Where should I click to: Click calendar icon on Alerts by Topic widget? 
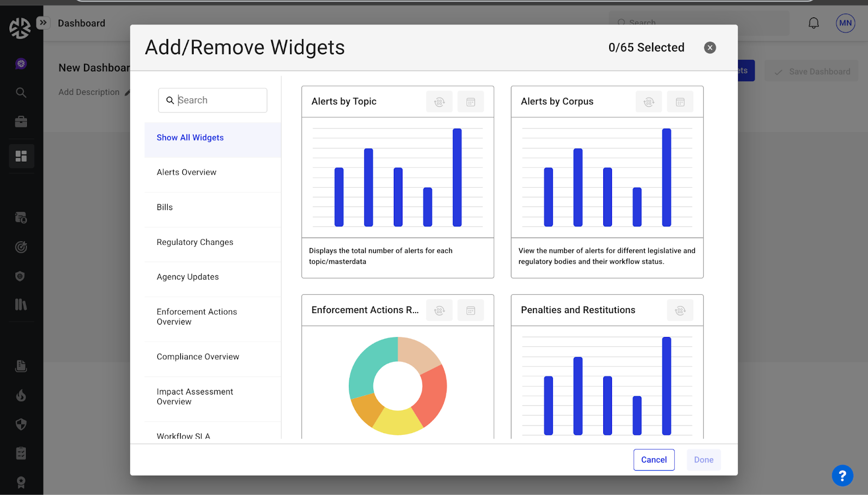[470, 102]
